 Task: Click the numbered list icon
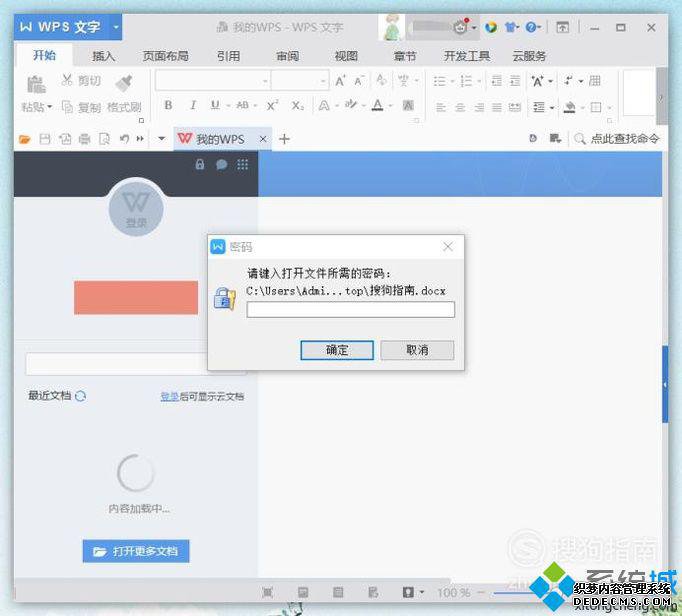[466, 81]
